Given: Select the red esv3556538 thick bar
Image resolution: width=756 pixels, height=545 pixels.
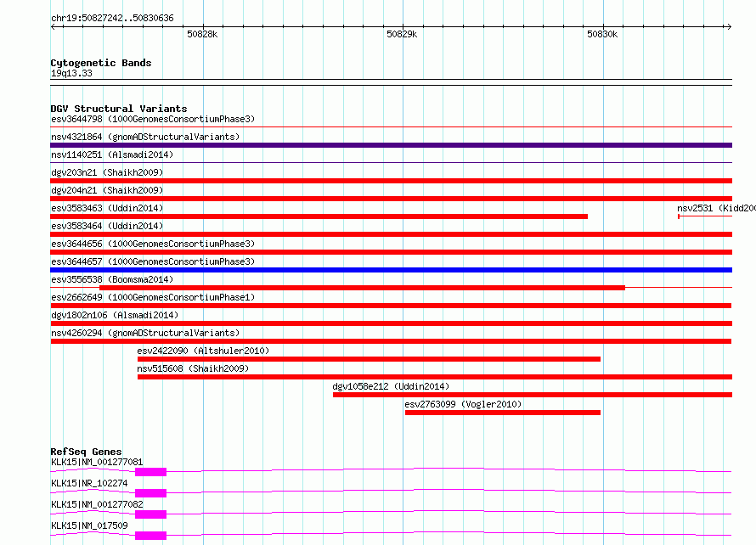Looking at the screenshot, I should pyautogui.click(x=362, y=288).
